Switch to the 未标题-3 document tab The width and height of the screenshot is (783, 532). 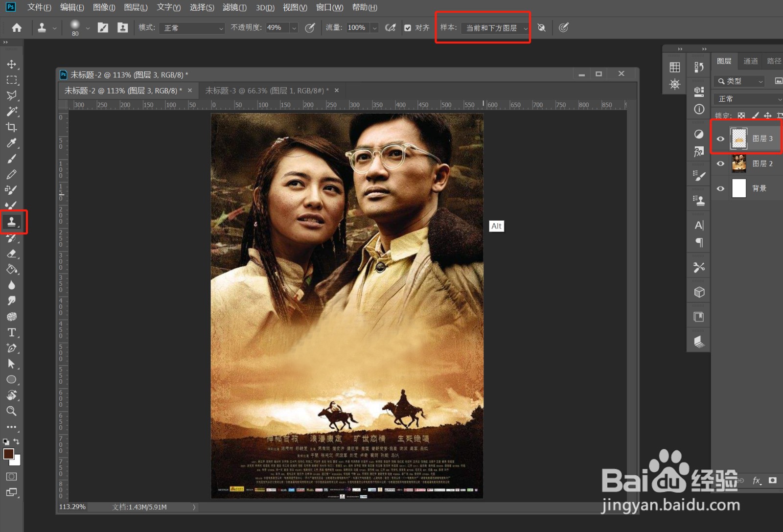(267, 91)
